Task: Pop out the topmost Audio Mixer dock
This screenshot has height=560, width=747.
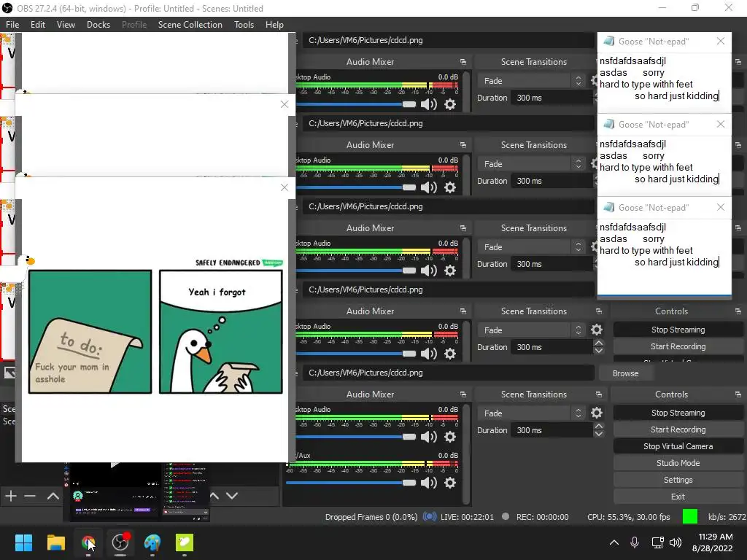Action: 463,62
